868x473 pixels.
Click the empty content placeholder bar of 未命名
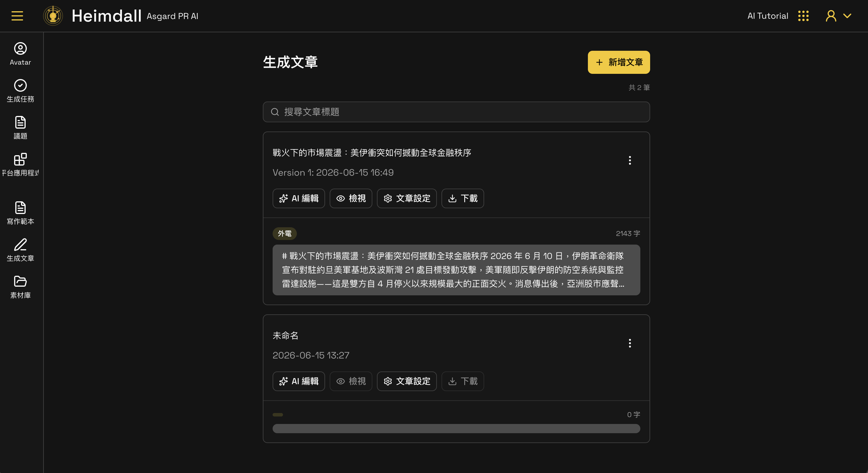(x=456, y=429)
